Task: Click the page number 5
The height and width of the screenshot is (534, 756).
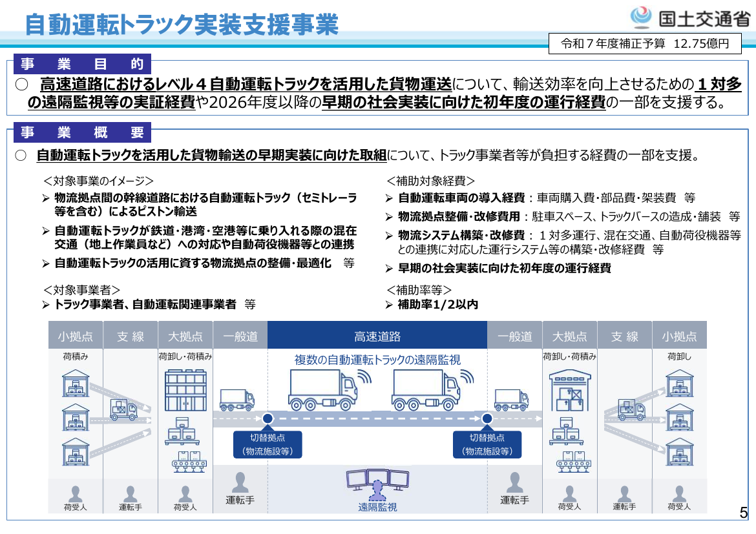Action: [744, 512]
